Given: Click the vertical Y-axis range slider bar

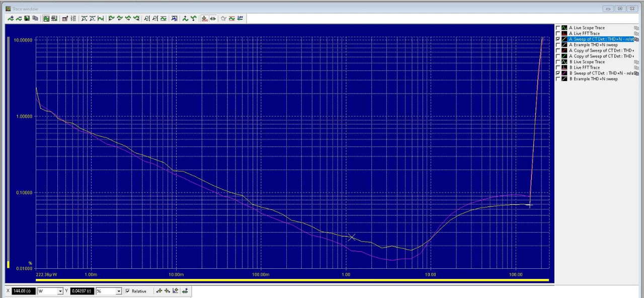Looking at the screenshot, I should click(x=8, y=153).
